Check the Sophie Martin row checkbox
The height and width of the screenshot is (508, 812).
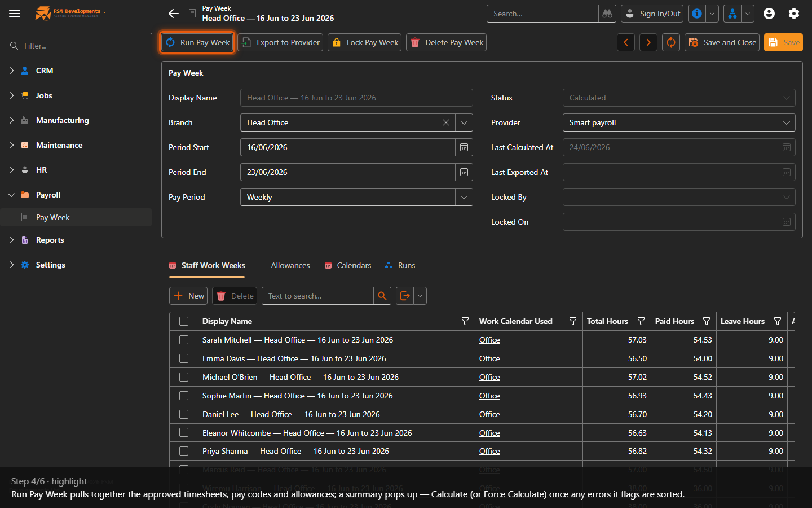coord(184,396)
